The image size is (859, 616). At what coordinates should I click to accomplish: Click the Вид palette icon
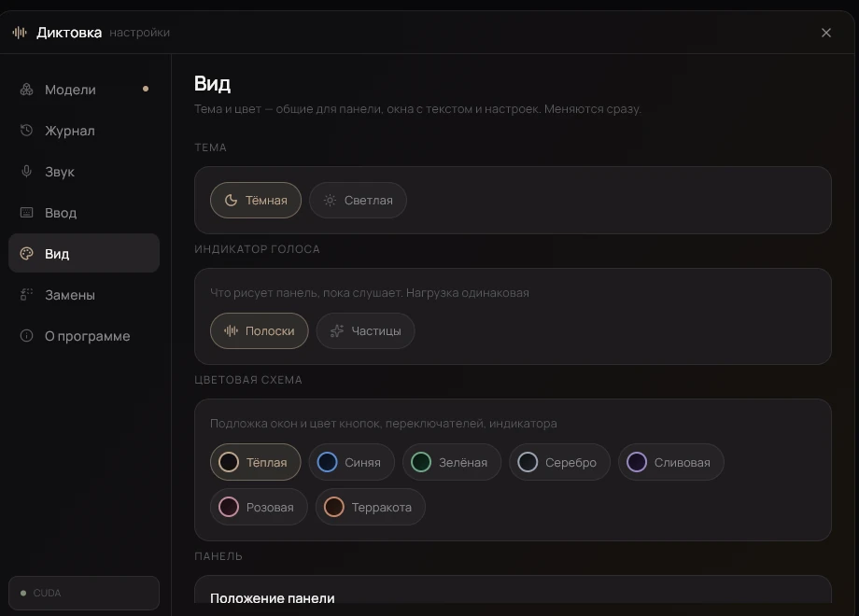coord(26,254)
